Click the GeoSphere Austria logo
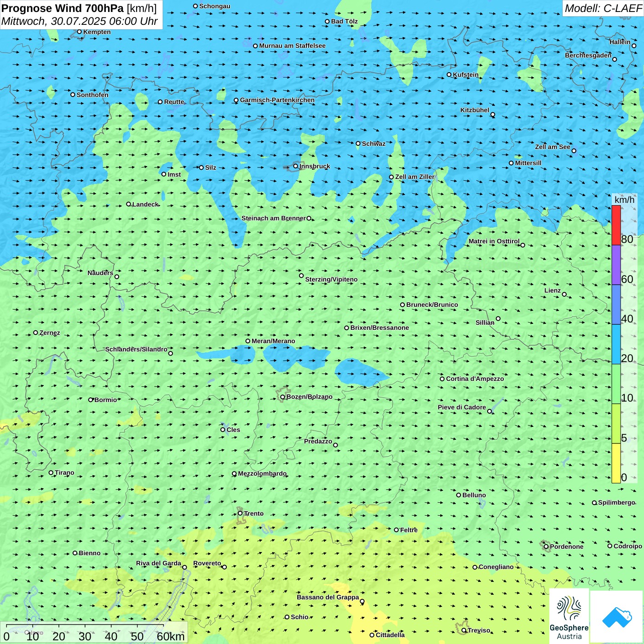Image resolution: width=644 pixels, height=644 pixels. point(569,616)
